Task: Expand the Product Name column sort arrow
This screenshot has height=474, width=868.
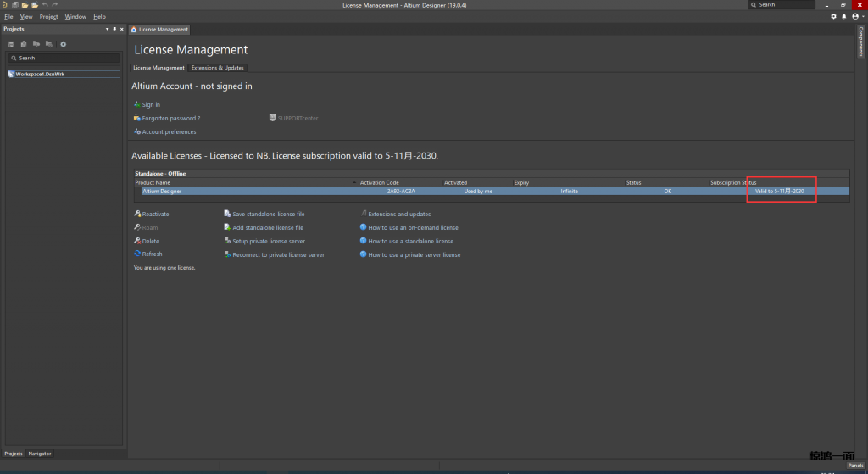Action: (x=354, y=182)
